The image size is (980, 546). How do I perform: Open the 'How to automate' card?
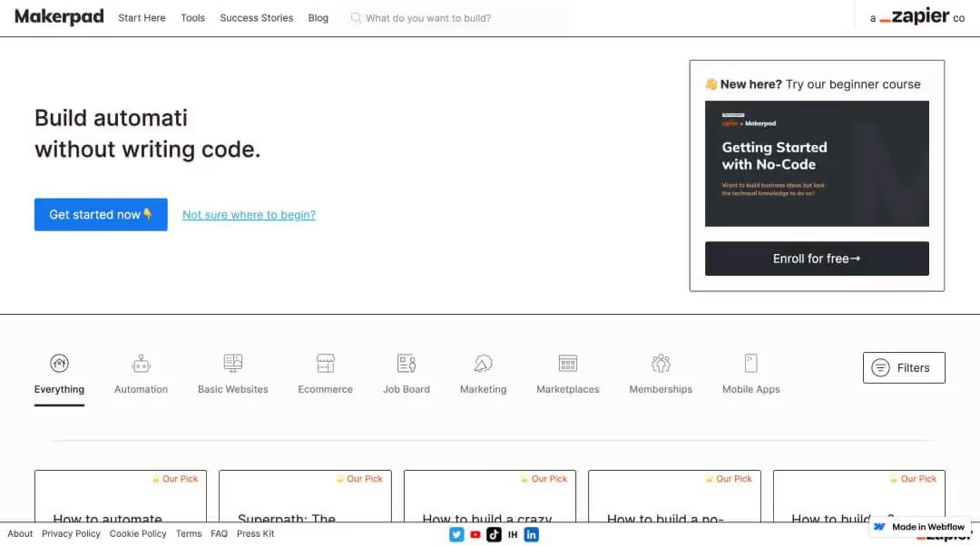click(121, 497)
